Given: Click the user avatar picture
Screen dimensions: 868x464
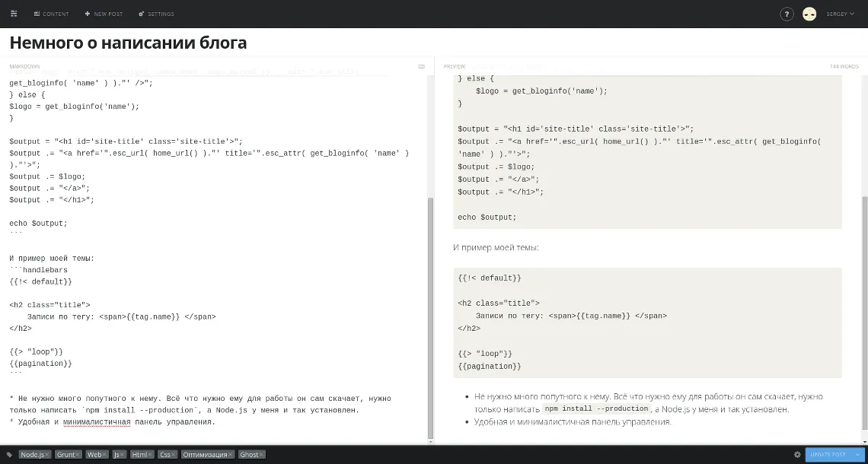Looking at the screenshot, I should (809, 14).
